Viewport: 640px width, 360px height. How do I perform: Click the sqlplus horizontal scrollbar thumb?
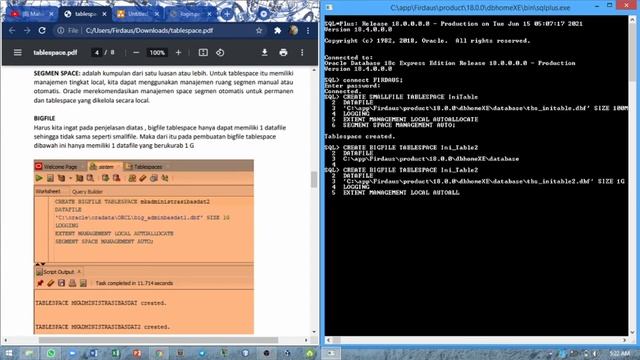click(x=336, y=340)
